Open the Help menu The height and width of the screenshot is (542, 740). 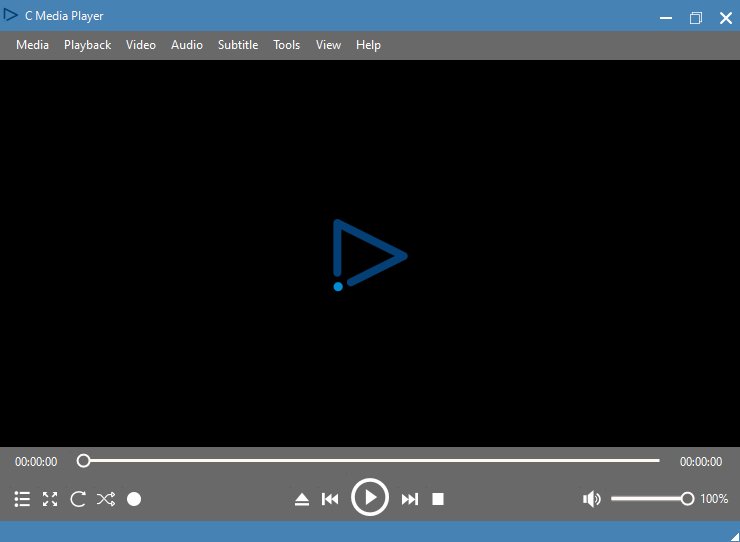click(368, 45)
